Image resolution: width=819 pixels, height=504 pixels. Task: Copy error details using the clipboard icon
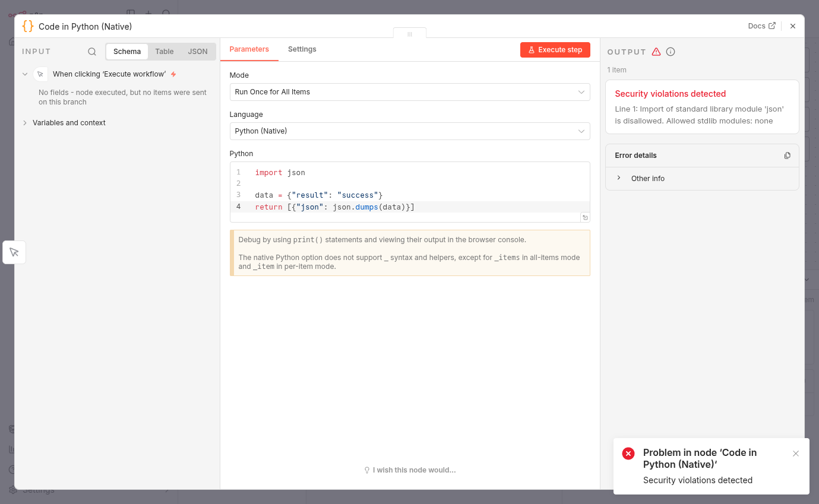(x=787, y=155)
